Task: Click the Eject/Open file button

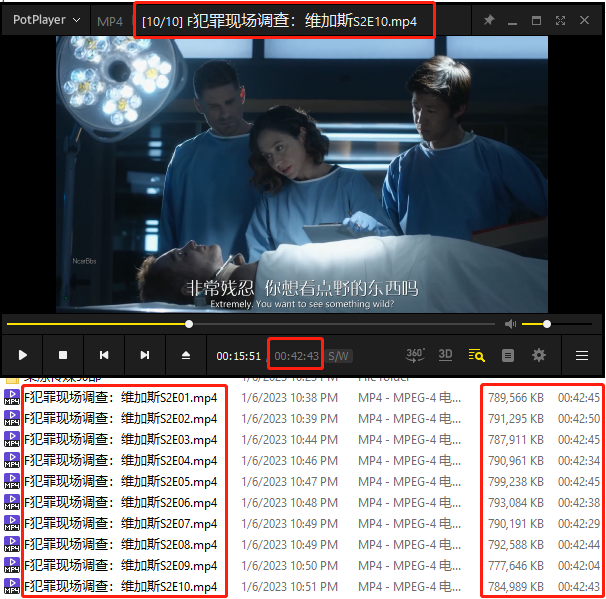Action: point(186,355)
